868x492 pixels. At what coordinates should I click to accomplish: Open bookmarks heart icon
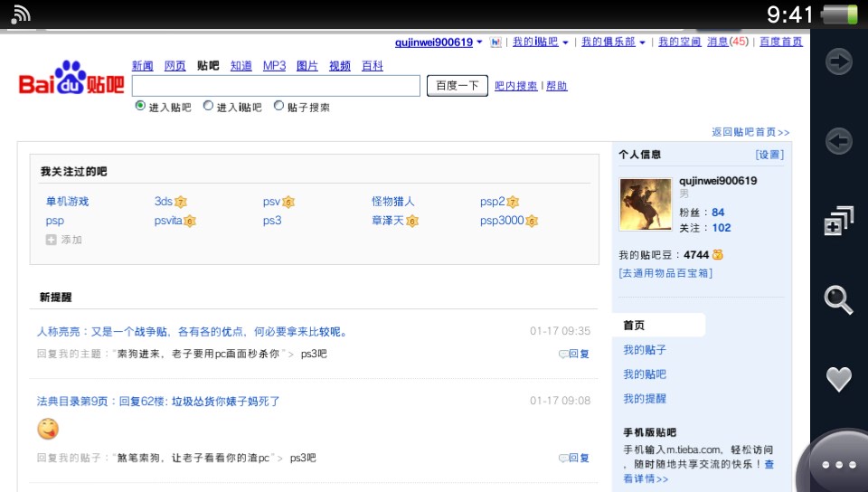[x=839, y=380]
